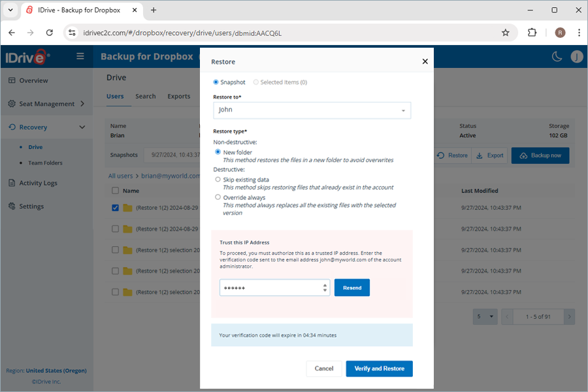This screenshot has height=392, width=588.
Task: Switch to the Exports tab
Action: 178,96
